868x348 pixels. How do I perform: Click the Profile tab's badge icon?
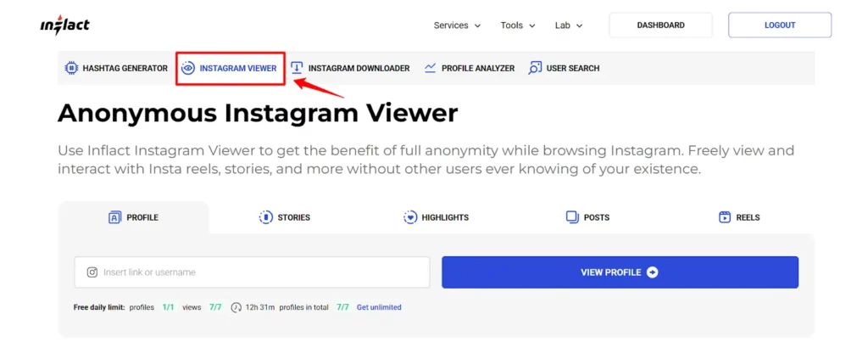(x=114, y=217)
